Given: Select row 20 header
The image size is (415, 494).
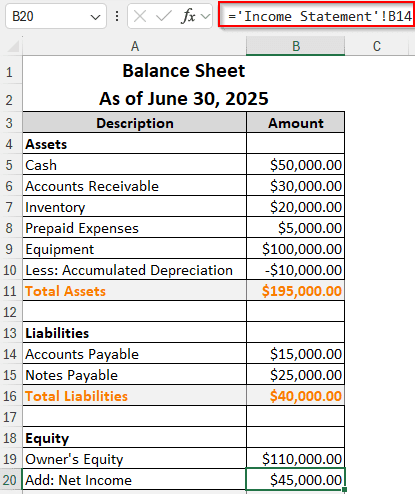Looking at the screenshot, I should [9, 480].
